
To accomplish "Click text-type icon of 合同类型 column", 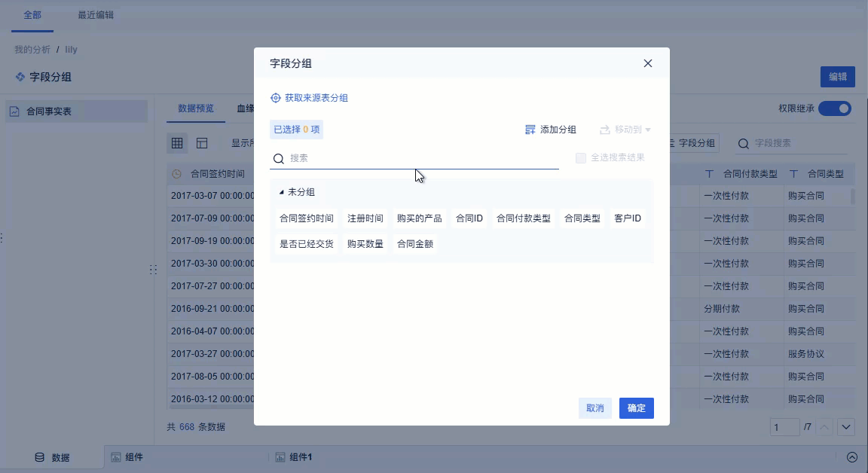I will (x=793, y=174).
